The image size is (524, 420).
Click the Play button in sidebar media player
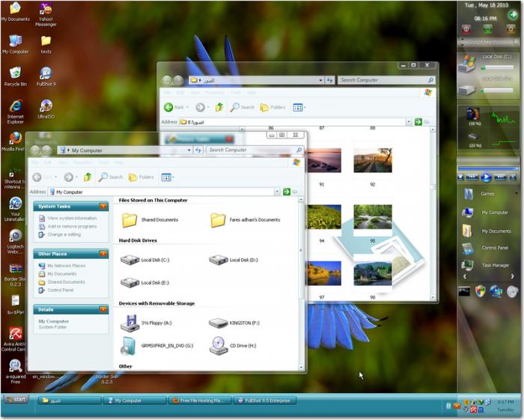[x=486, y=177]
